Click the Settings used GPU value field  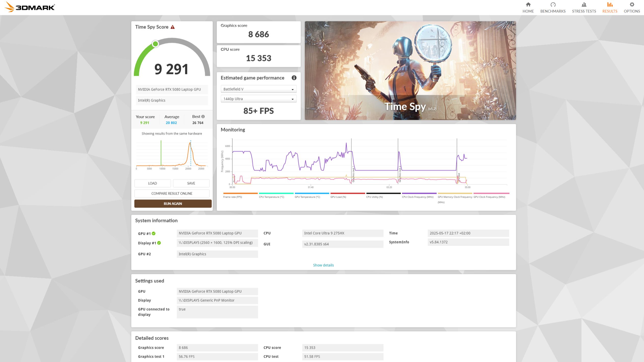(217, 292)
